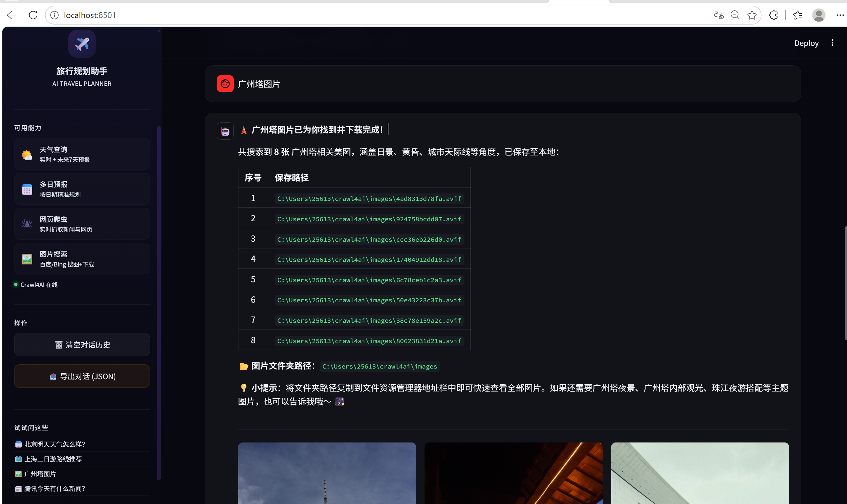Select the 图片搜索 capability card

click(x=82, y=259)
